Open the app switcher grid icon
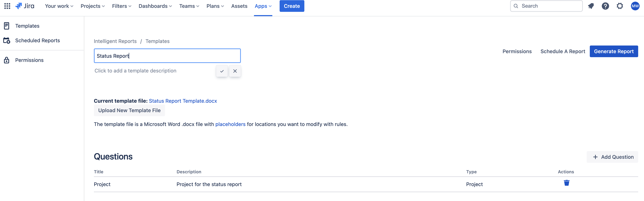 pos(7,6)
